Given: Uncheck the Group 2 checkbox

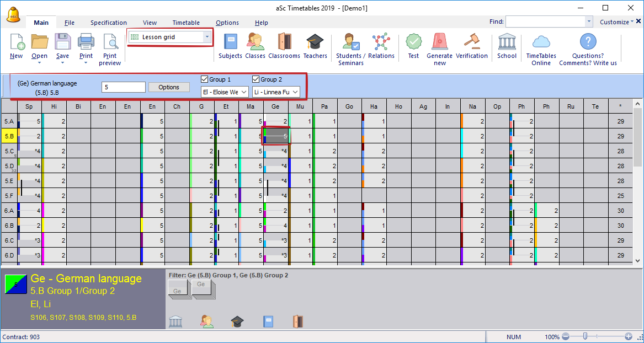Looking at the screenshot, I should (x=256, y=79).
